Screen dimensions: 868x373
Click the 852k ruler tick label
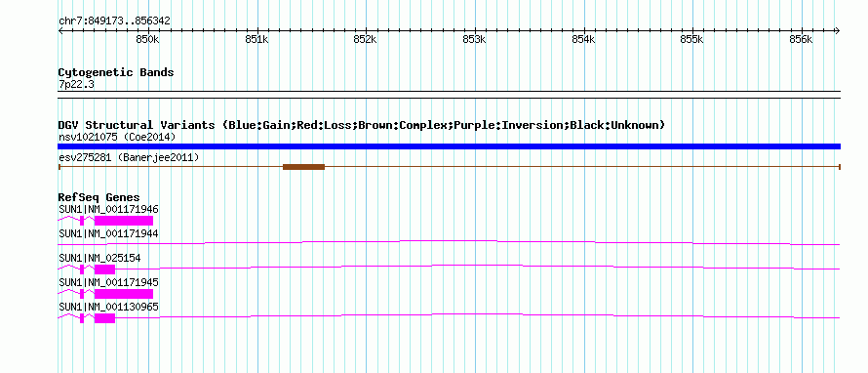(366, 39)
